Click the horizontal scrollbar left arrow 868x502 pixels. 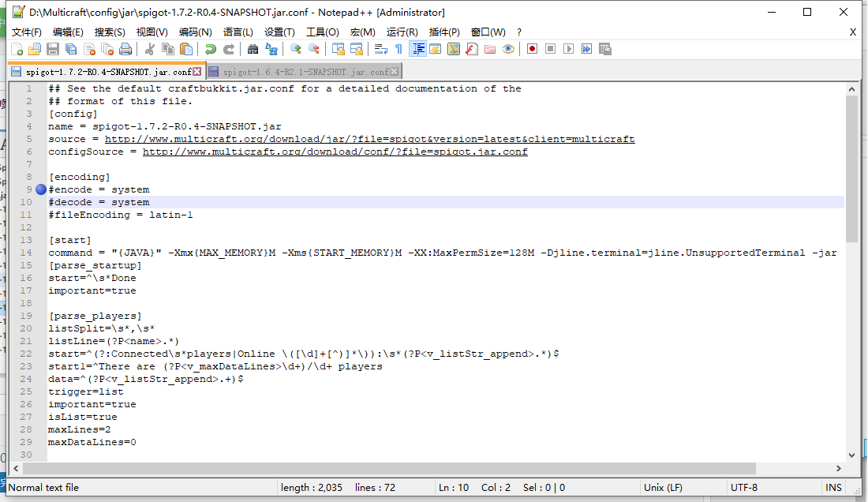(16, 468)
